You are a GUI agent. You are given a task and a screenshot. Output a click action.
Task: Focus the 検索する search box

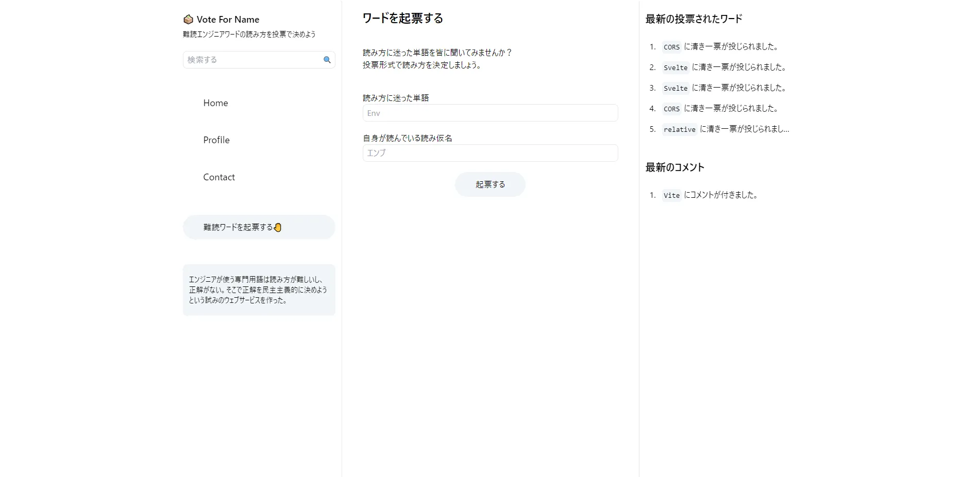[x=252, y=60]
